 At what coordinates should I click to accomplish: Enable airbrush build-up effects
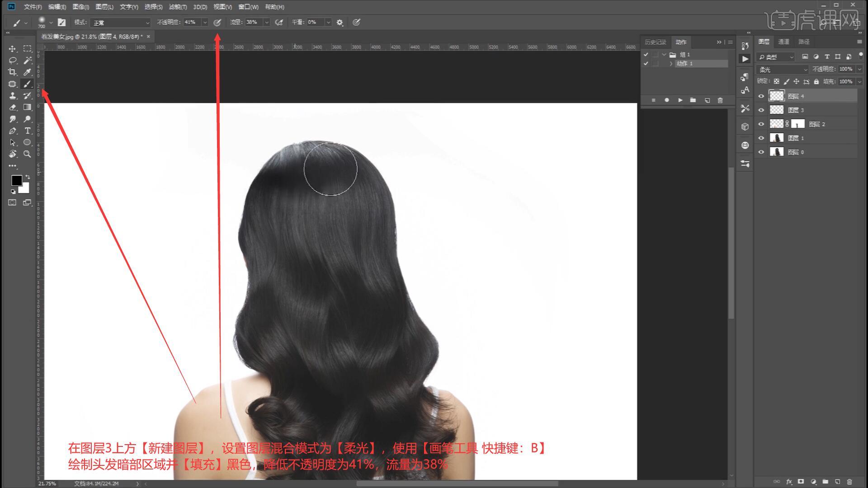coord(279,22)
